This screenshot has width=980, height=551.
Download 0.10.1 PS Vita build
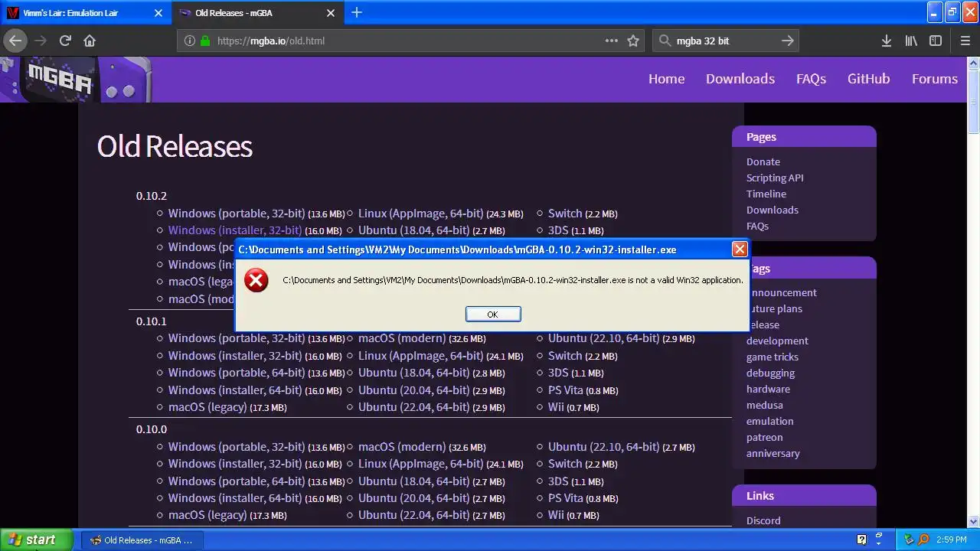tap(566, 390)
